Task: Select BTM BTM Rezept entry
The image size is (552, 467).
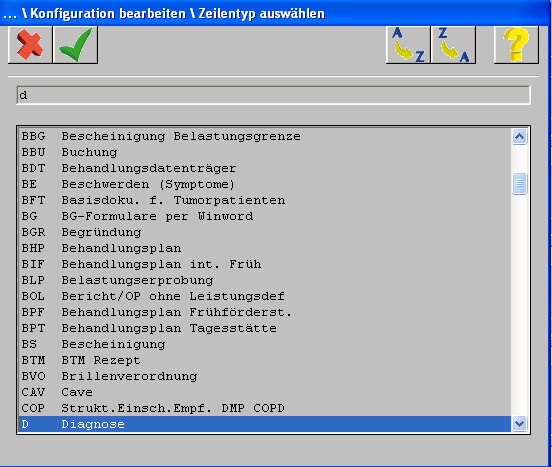Action: point(265,360)
